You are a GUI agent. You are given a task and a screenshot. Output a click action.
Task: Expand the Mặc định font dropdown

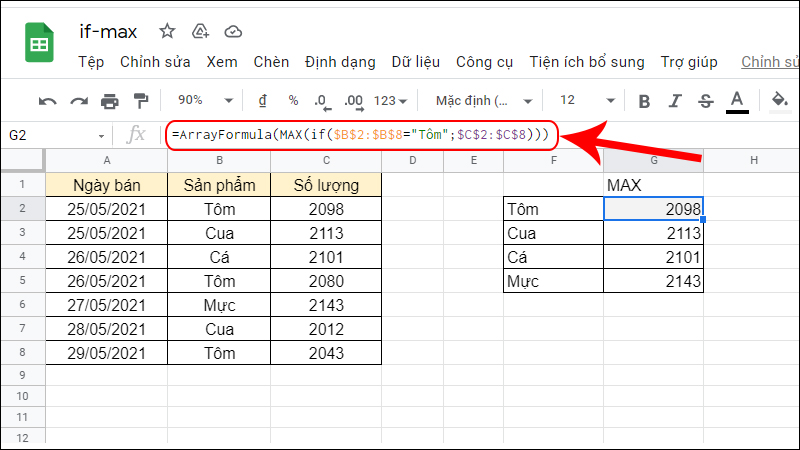480,100
